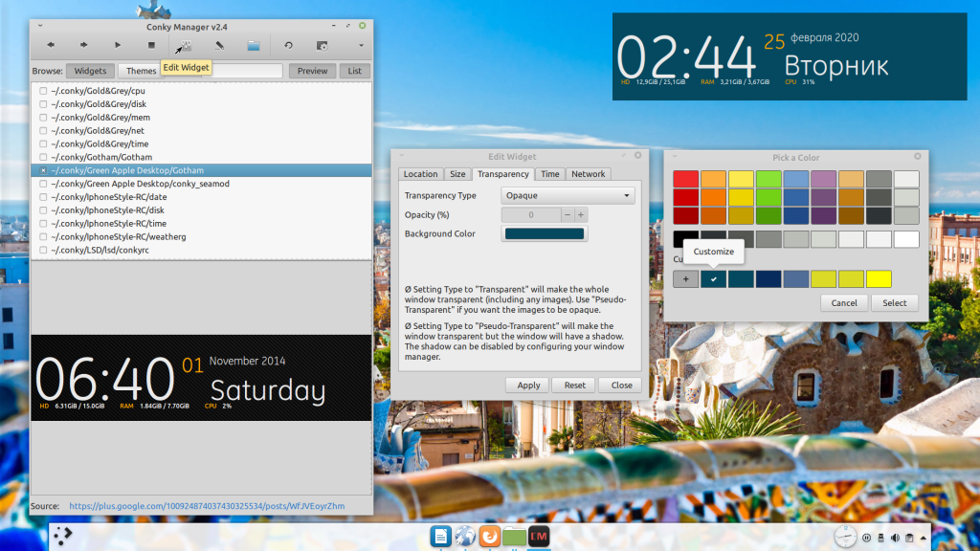The height and width of the screenshot is (551, 980).
Task: Open the theme folder icon in toolbar
Action: tap(253, 45)
